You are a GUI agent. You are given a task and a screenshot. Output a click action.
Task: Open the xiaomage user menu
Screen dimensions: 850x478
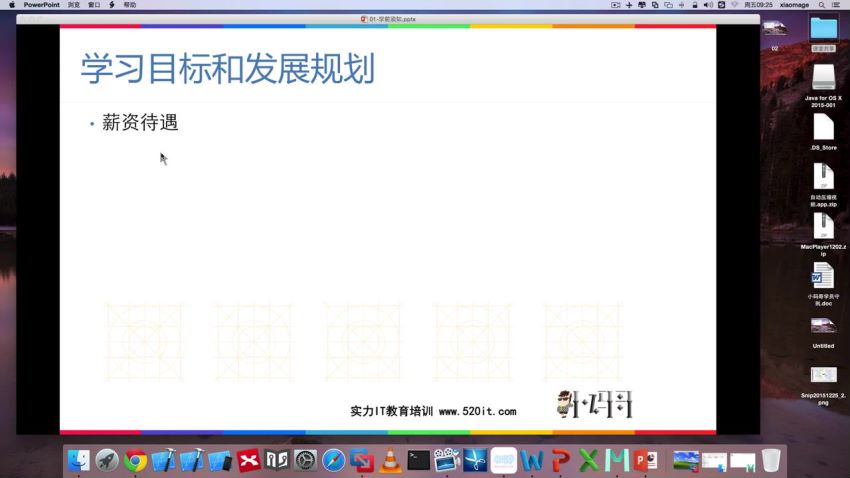[794, 5]
